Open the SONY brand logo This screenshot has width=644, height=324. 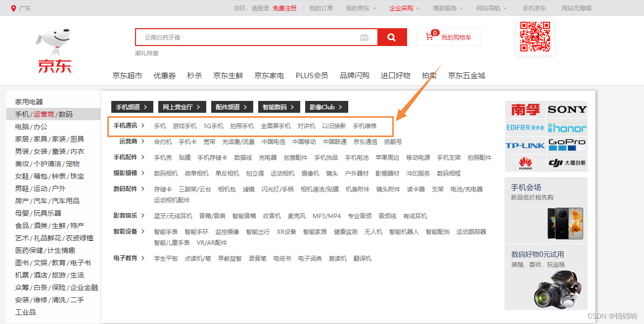[x=567, y=109]
